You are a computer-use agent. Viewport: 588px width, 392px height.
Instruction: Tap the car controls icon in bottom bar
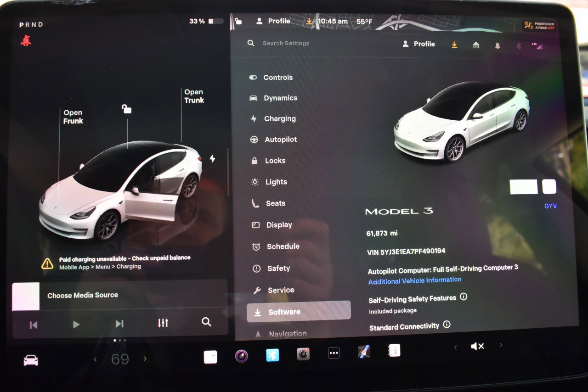[31, 361]
